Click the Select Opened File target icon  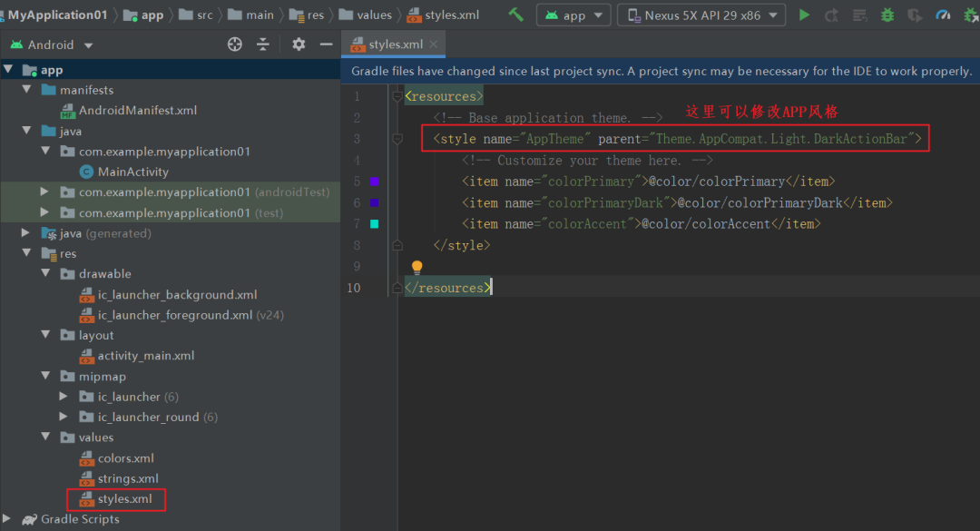(234, 44)
